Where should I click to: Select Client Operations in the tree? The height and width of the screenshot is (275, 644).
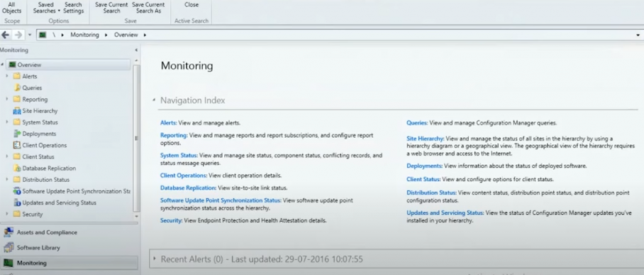(45, 145)
